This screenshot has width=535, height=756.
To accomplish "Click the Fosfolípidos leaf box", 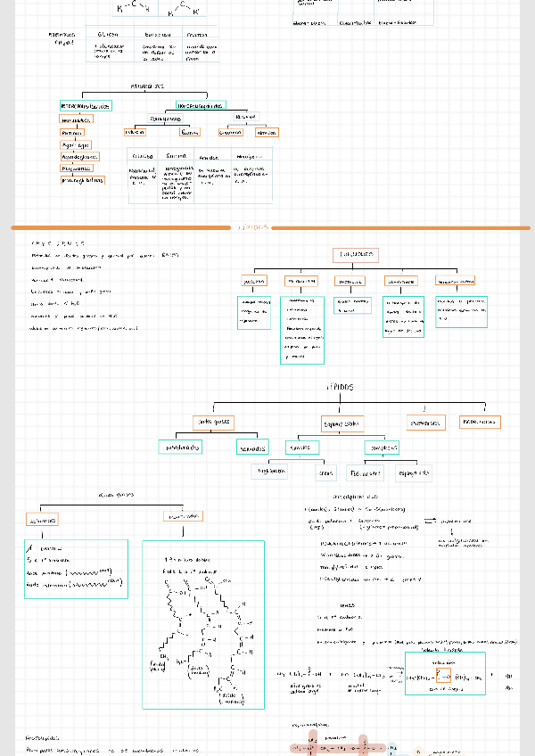I will [x=365, y=473].
